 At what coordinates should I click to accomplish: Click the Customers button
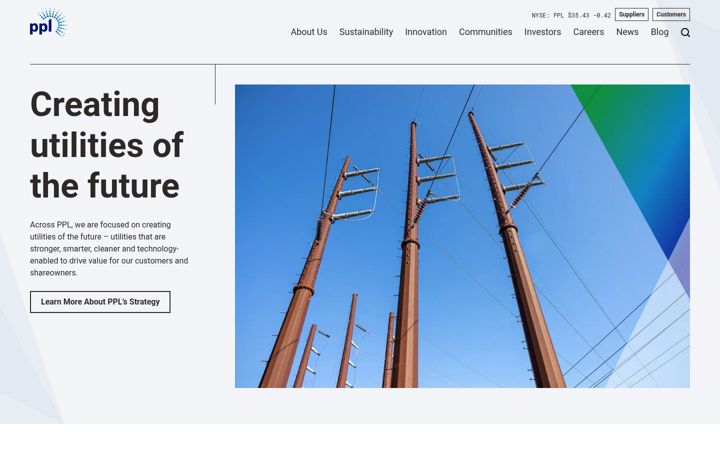click(x=671, y=15)
